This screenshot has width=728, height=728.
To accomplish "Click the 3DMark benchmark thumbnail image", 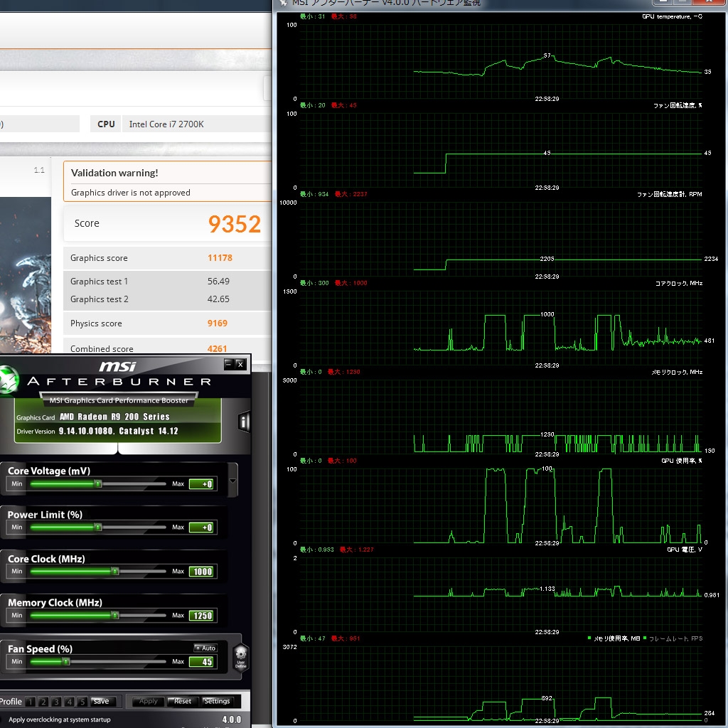I will point(26,274).
